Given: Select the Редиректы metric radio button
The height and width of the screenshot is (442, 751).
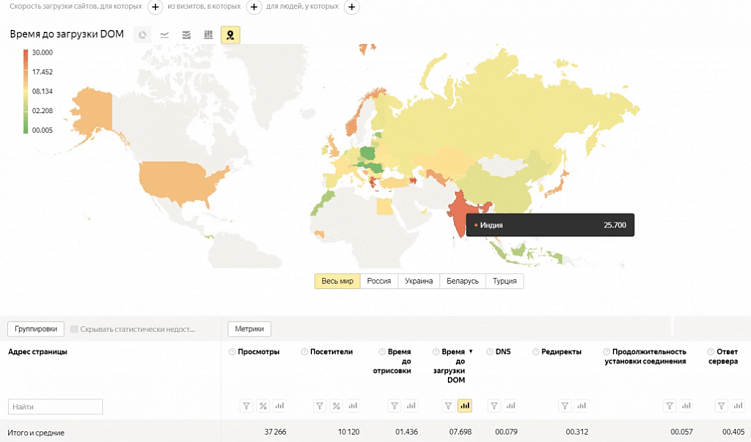Looking at the screenshot, I should (536, 352).
